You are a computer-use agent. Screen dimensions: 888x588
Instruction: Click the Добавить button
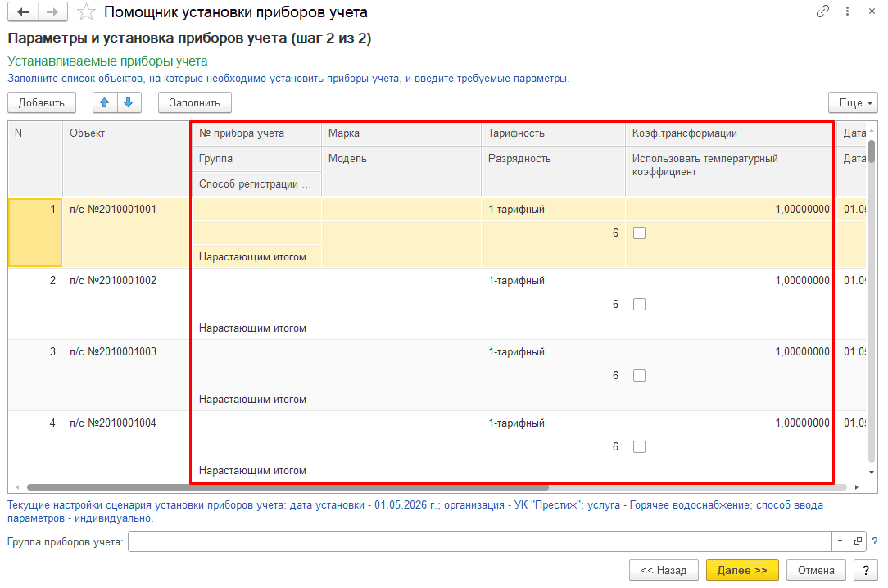[41, 102]
